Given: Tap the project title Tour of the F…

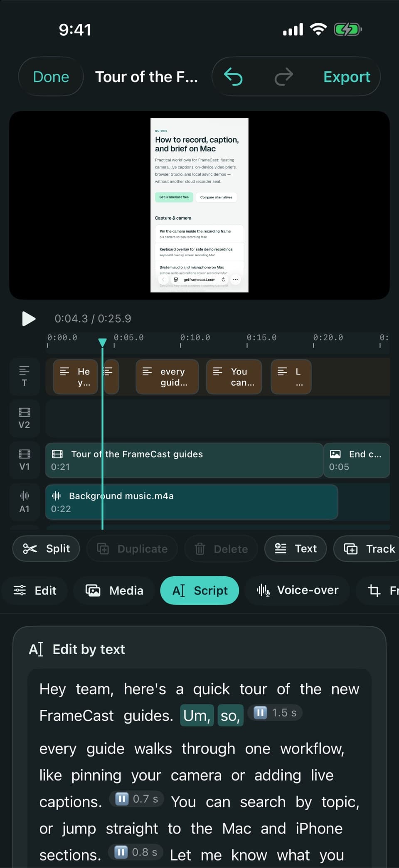Looking at the screenshot, I should (146, 77).
